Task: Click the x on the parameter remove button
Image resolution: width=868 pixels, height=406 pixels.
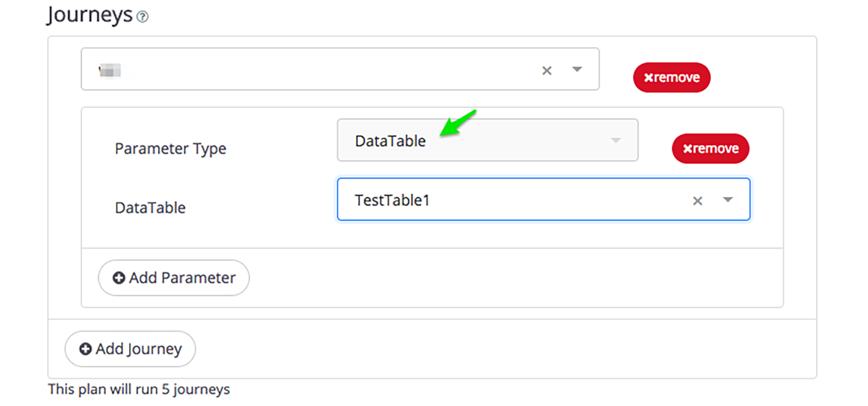Action: coord(688,149)
